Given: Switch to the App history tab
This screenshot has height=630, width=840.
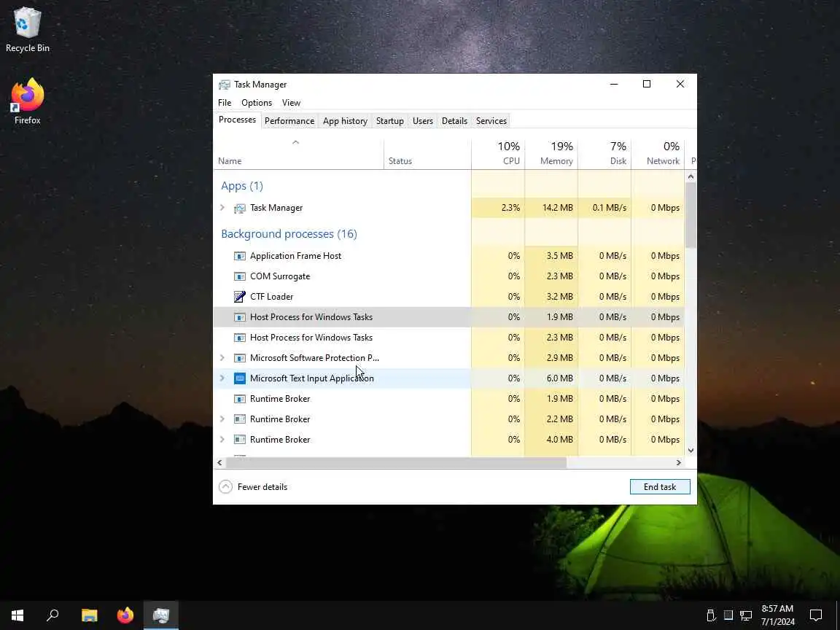Looking at the screenshot, I should pyautogui.click(x=345, y=121).
